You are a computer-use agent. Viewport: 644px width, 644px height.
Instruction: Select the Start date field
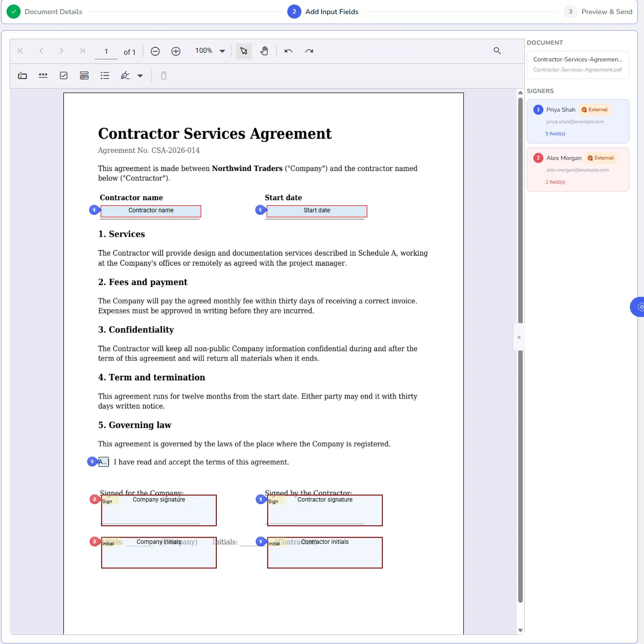317,211
